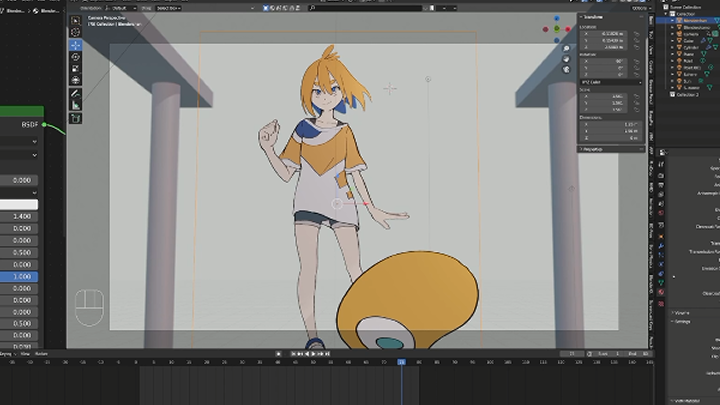Select Collection 2 in the outliner
Image resolution: width=720 pixels, height=405 pixels.
click(x=687, y=95)
